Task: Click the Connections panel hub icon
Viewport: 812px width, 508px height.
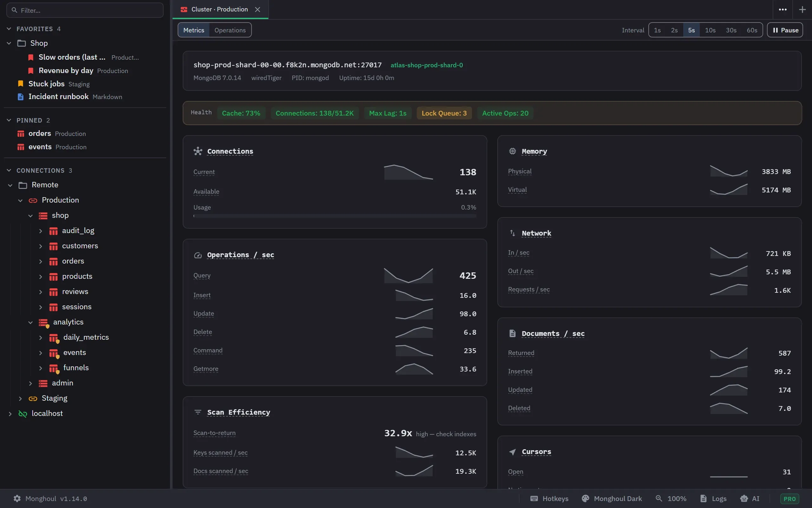Action: pos(198,151)
